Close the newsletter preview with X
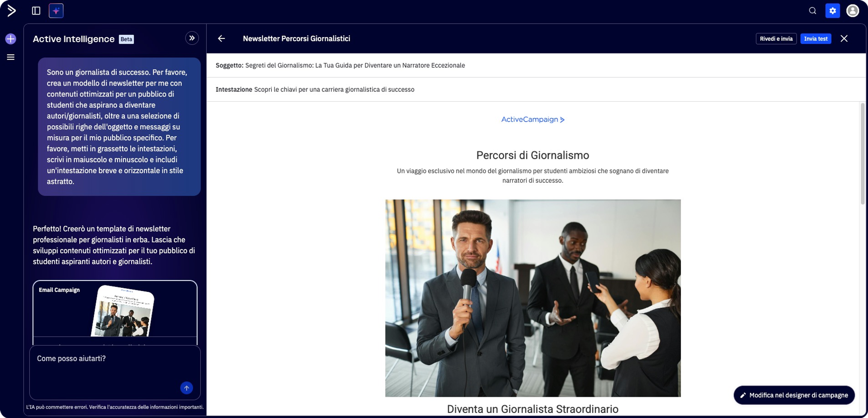This screenshot has width=868, height=418. [844, 38]
